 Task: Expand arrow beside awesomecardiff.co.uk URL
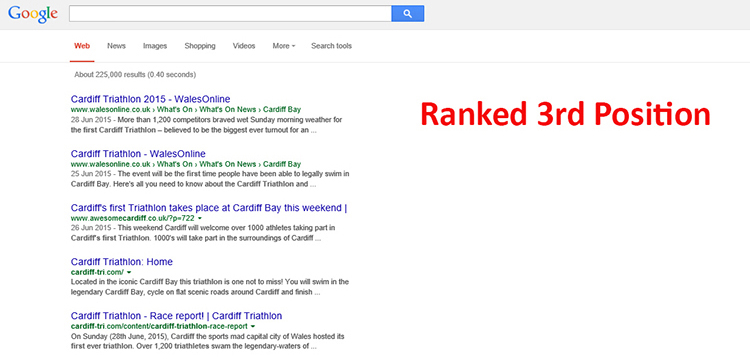(x=199, y=218)
